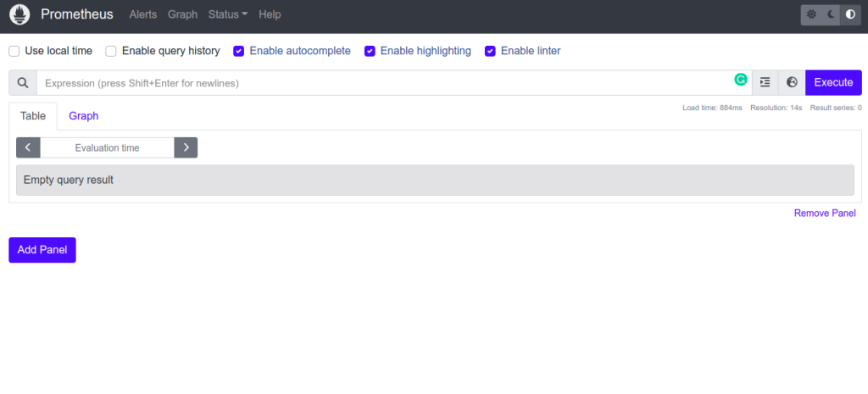Screen dimensions: 868x394
Task: Switch to dark theme moon icon
Action: pyautogui.click(x=831, y=14)
